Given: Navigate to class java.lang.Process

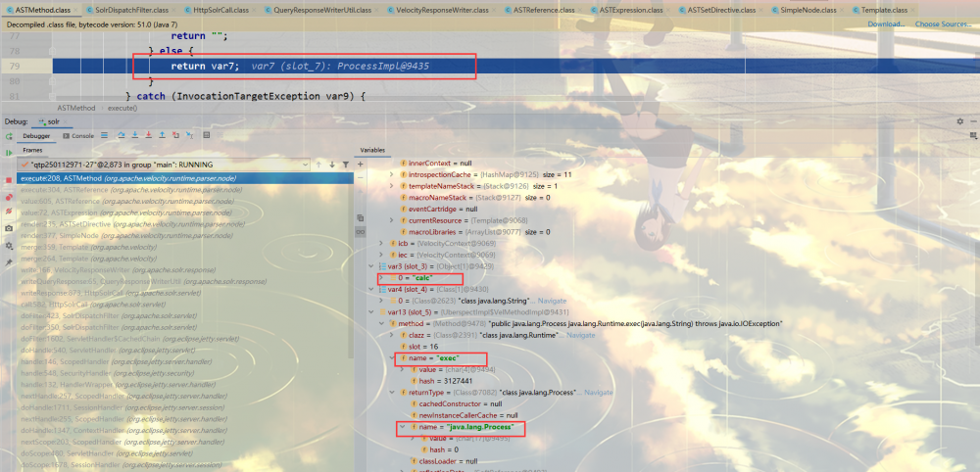Looking at the screenshot, I should coord(598,392).
